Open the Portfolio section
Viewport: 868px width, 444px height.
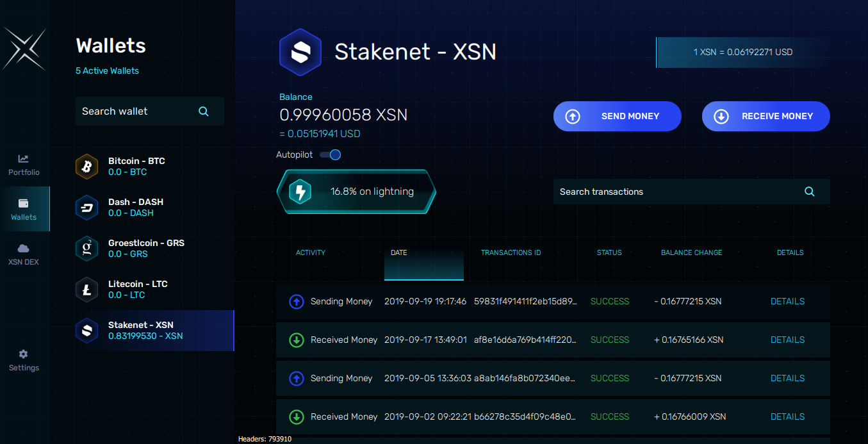tap(24, 165)
